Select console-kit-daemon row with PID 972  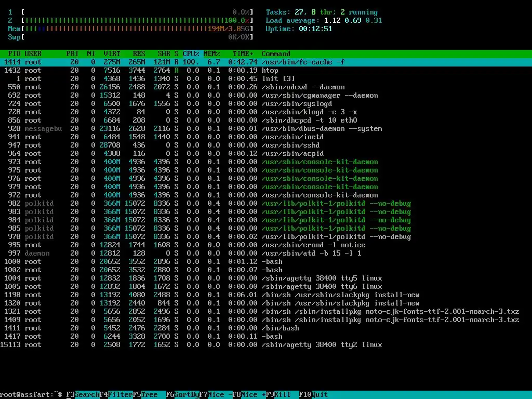click(266, 195)
